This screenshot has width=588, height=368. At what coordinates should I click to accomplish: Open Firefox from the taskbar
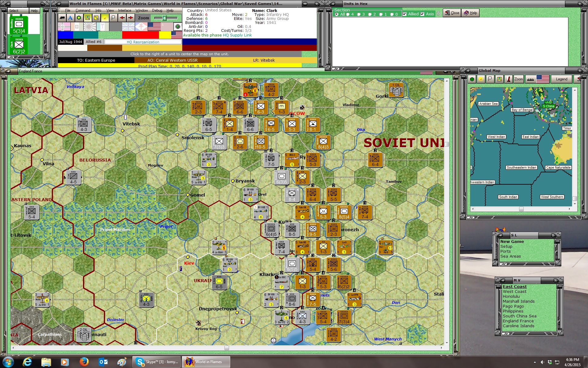(84, 362)
